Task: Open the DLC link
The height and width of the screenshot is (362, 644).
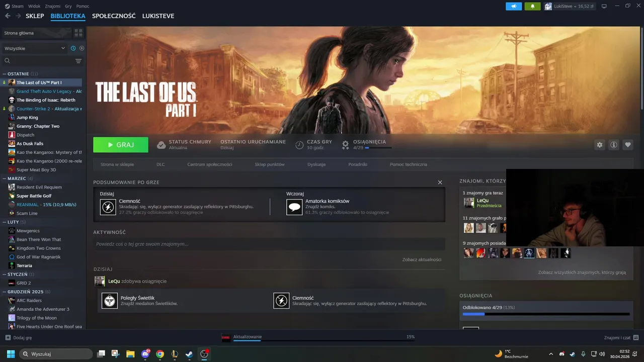Action: coord(160,164)
